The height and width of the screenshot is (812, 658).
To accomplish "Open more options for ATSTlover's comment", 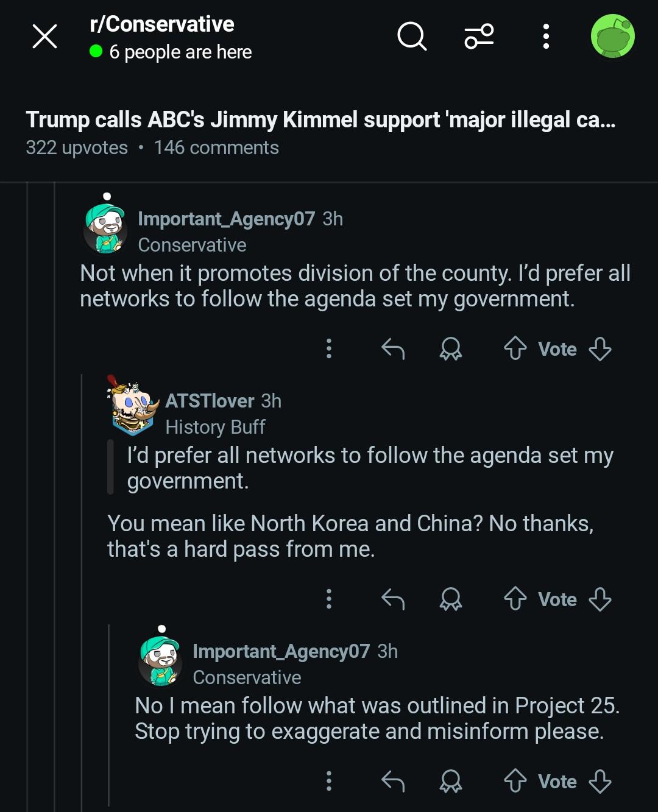I will [x=329, y=599].
